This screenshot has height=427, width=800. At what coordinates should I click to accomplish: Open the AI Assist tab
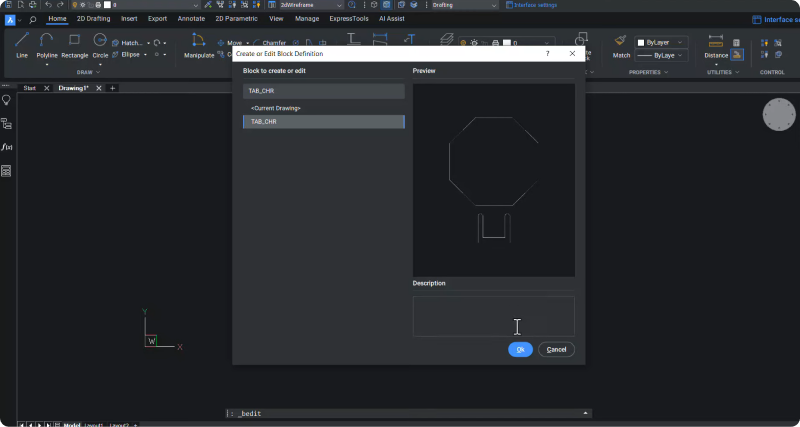[x=392, y=19]
